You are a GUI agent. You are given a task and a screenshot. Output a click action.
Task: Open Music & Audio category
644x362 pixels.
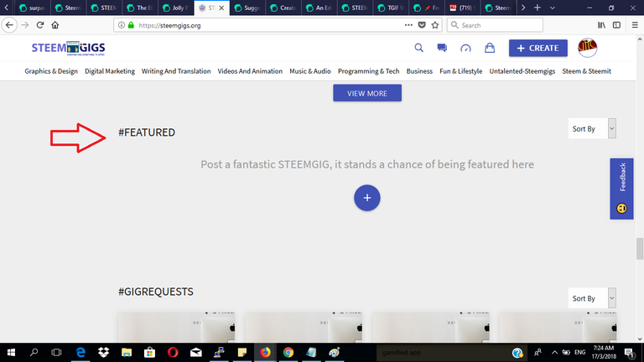click(310, 71)
